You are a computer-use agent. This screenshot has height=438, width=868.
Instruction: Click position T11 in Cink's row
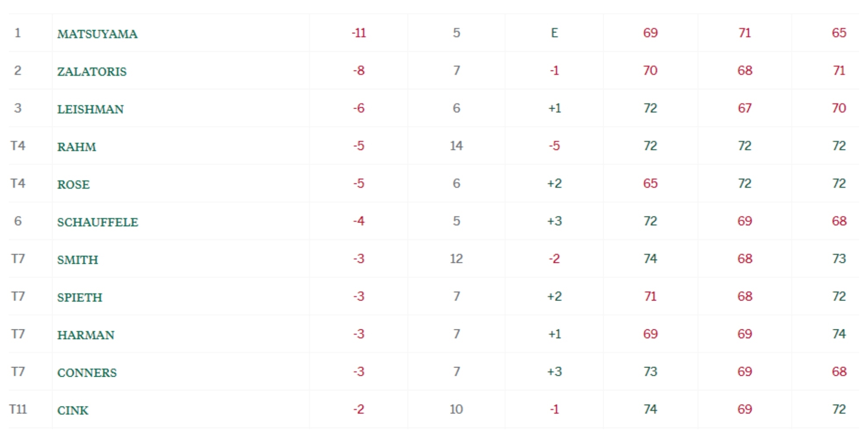(x=18, y=410)
